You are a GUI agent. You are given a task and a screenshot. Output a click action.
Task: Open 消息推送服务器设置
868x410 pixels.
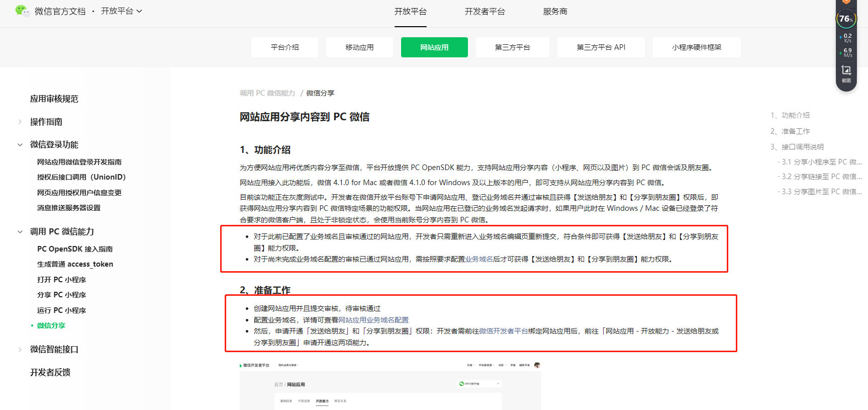[x=69, y=208]
